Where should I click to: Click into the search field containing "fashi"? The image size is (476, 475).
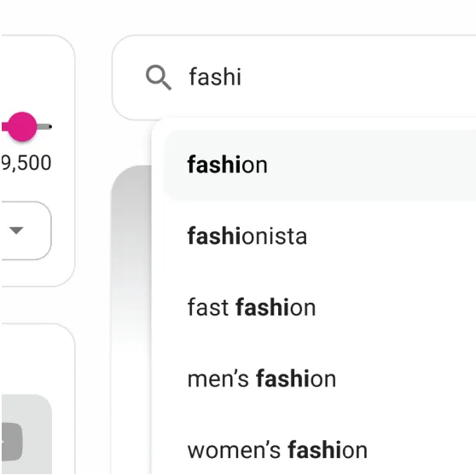(x=293, y=78)
